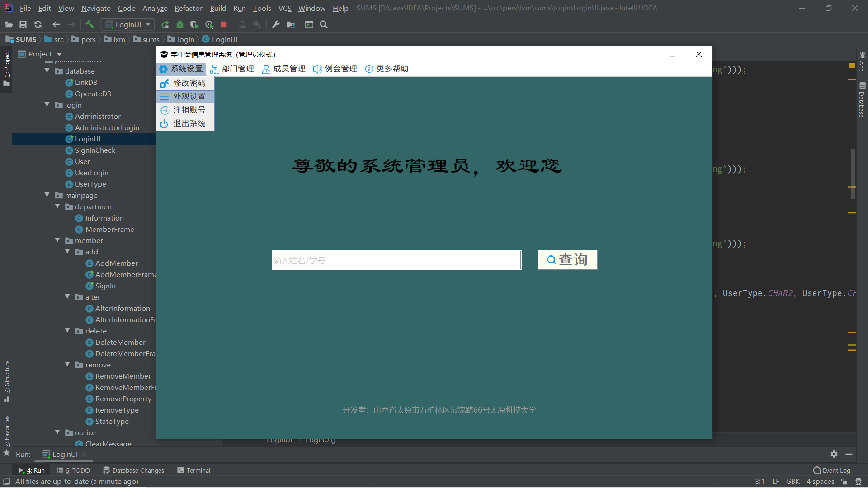
Task: Stop the running LoginUI process
Action: [224, 24]
